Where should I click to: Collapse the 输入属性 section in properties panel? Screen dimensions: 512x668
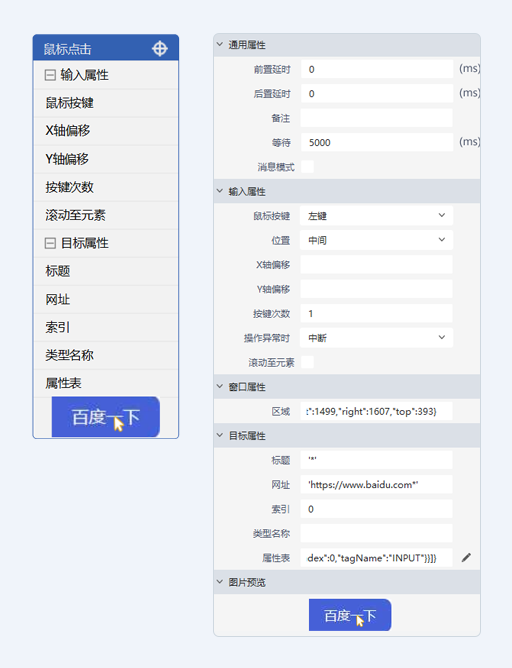tap(220, 191)
